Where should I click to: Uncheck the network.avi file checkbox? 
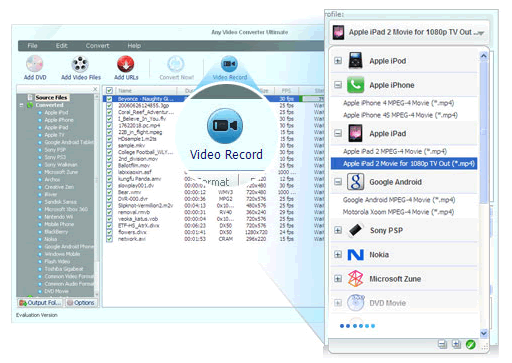[x=109, y=239]
